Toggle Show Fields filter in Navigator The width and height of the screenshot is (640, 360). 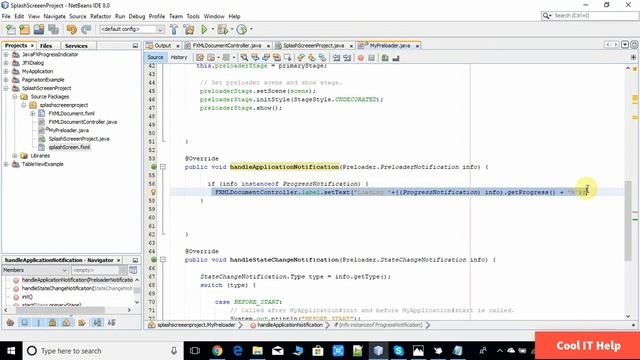point(25,323)
